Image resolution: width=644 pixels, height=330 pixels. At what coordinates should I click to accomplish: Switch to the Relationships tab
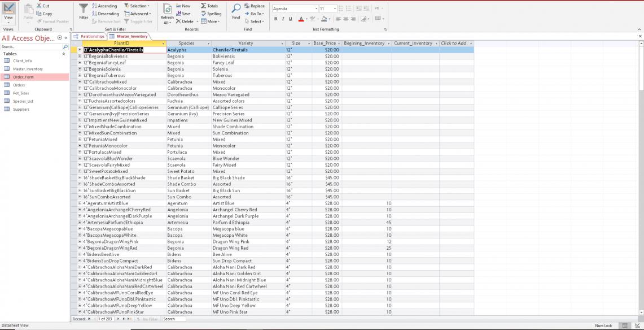click(89, 36)
